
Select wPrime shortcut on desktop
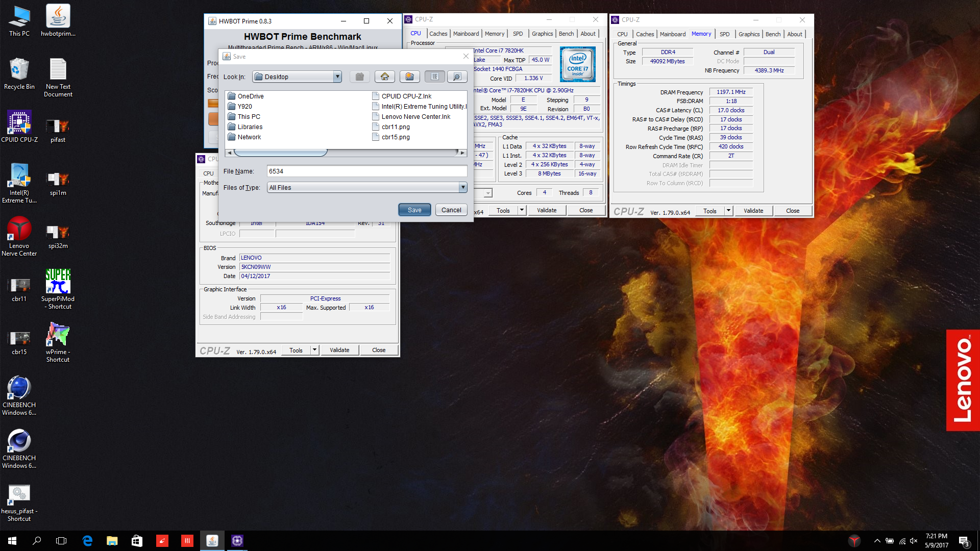(x=58, y=342)
